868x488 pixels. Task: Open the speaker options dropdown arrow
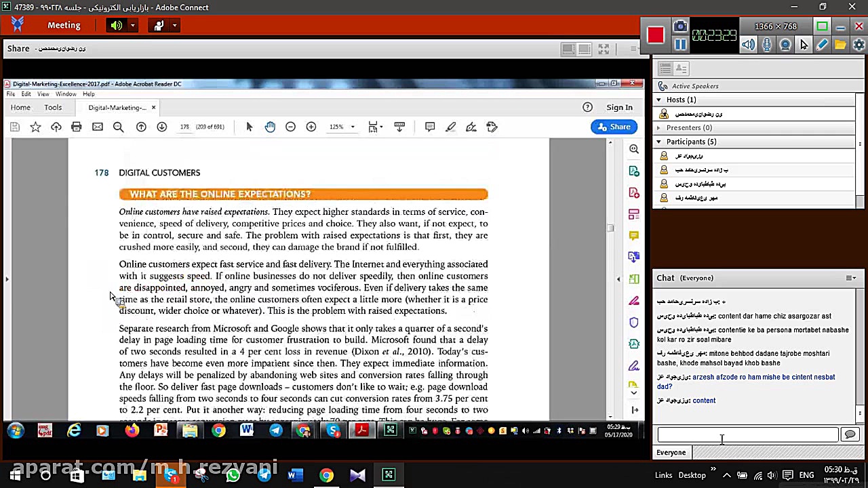(132, 26)
